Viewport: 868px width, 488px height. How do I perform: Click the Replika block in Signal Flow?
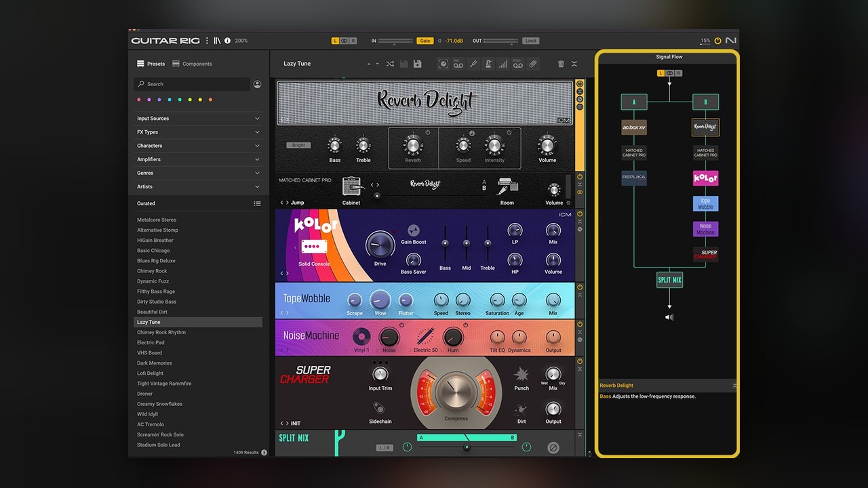(x=634, y=178)
